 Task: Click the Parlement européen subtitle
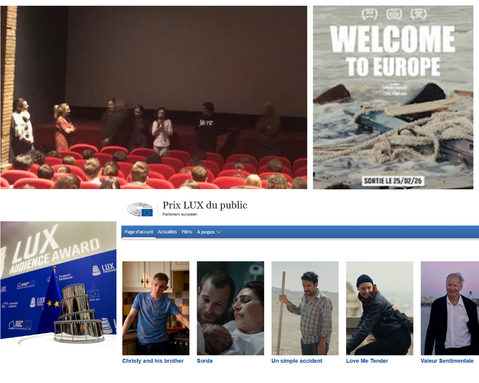(180, 214)
